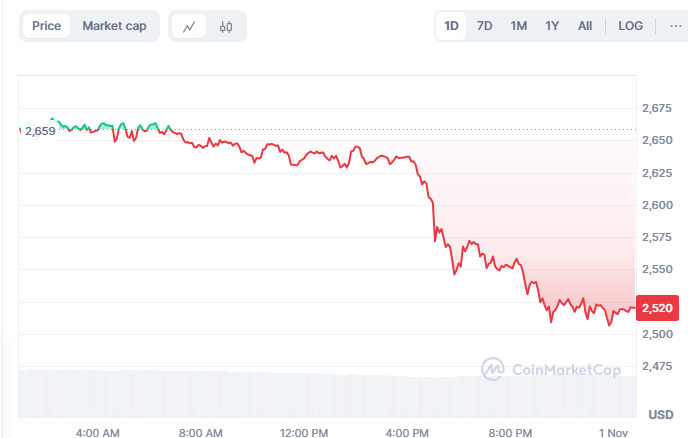The width and height of the screenshot is (688, 438).
Task: Click the USD currency label
Action: pyautogui.click(x=660, y=414)
